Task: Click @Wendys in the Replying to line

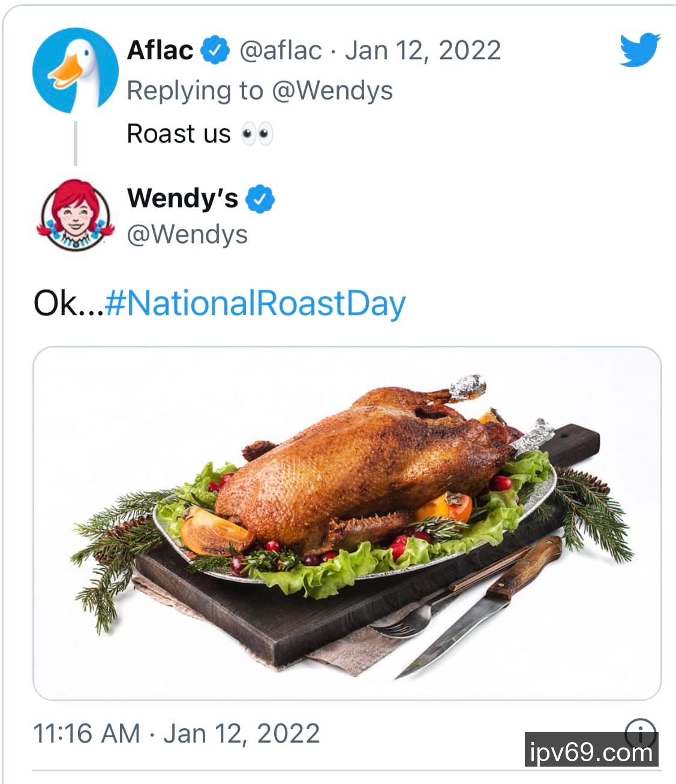Action: tap(332, 91)
